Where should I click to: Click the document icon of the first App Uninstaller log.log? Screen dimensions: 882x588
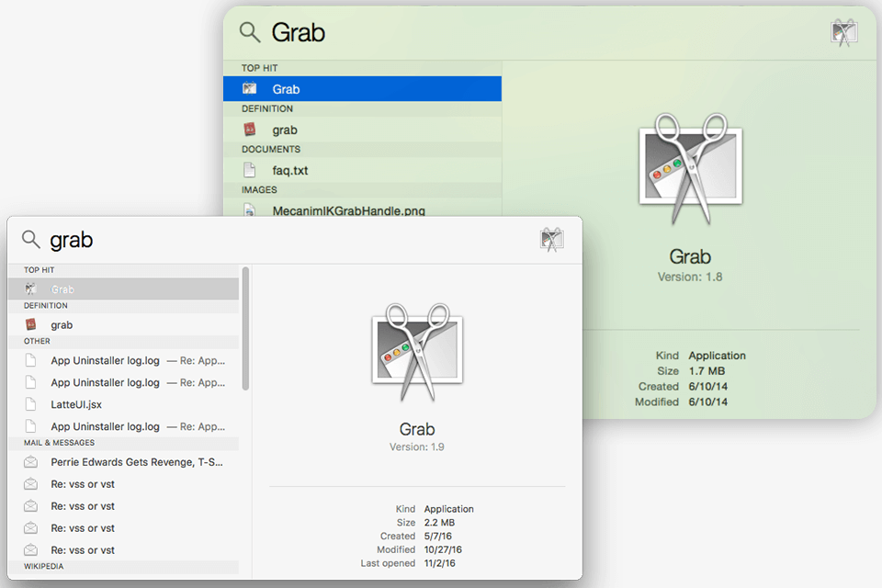[29, 360]
